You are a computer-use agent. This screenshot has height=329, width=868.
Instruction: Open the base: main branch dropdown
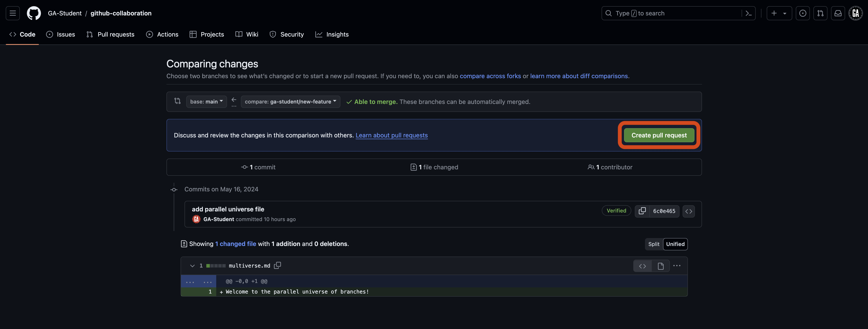pos(206,102)
